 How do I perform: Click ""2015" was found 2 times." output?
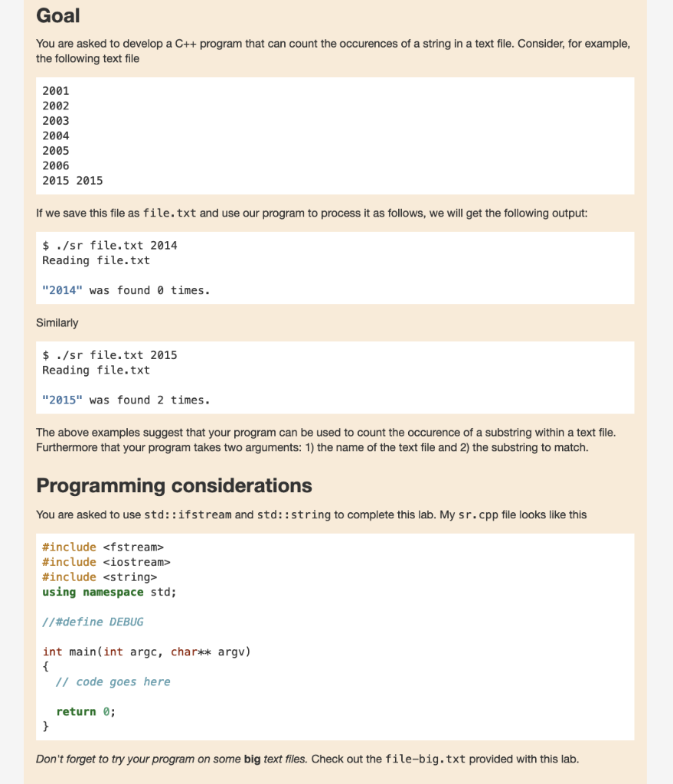click(x=126, y=400)
